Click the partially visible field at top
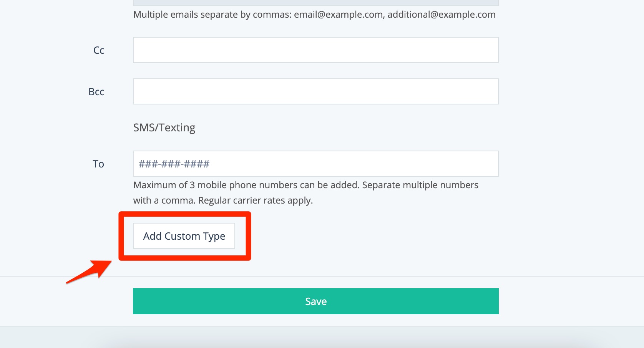Screen dimensions: 644x348 coord(315,3)
